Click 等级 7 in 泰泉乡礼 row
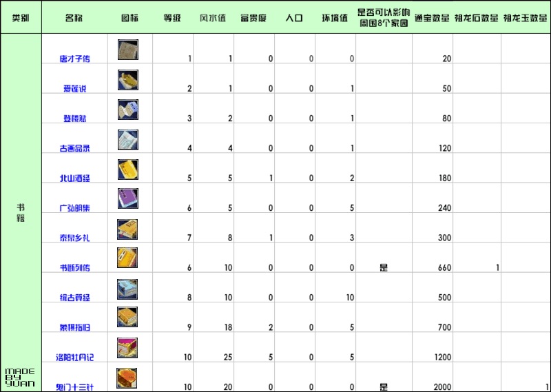The height and width of the screenshot is (392, 551). coord(189,238)
